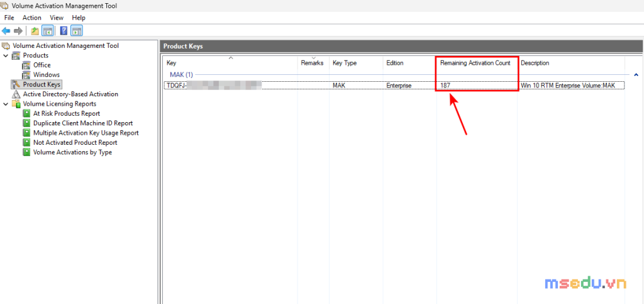Viewport: 644px width, 304px height.
Task: Open the File menu
Action: click(x=9, y=18)
